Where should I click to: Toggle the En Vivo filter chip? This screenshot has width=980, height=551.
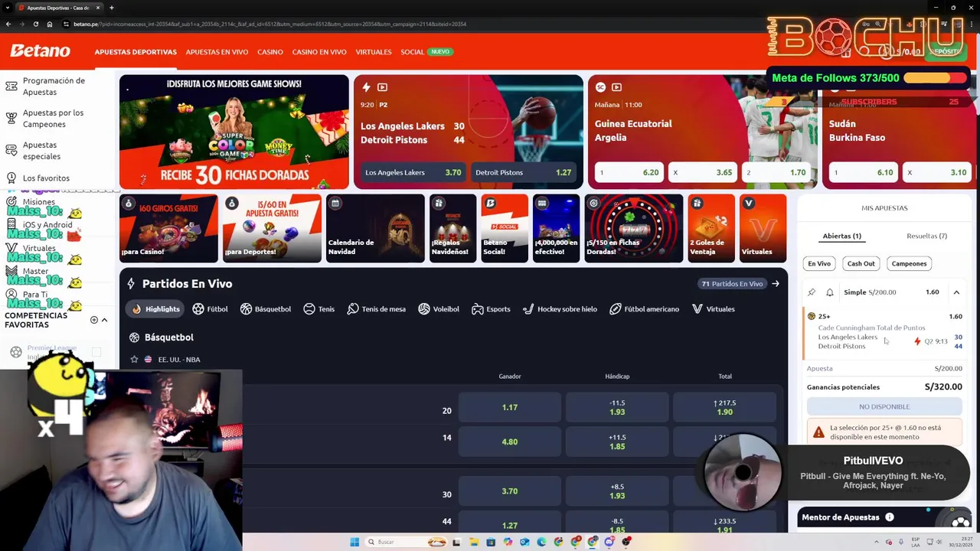[819, 263]
